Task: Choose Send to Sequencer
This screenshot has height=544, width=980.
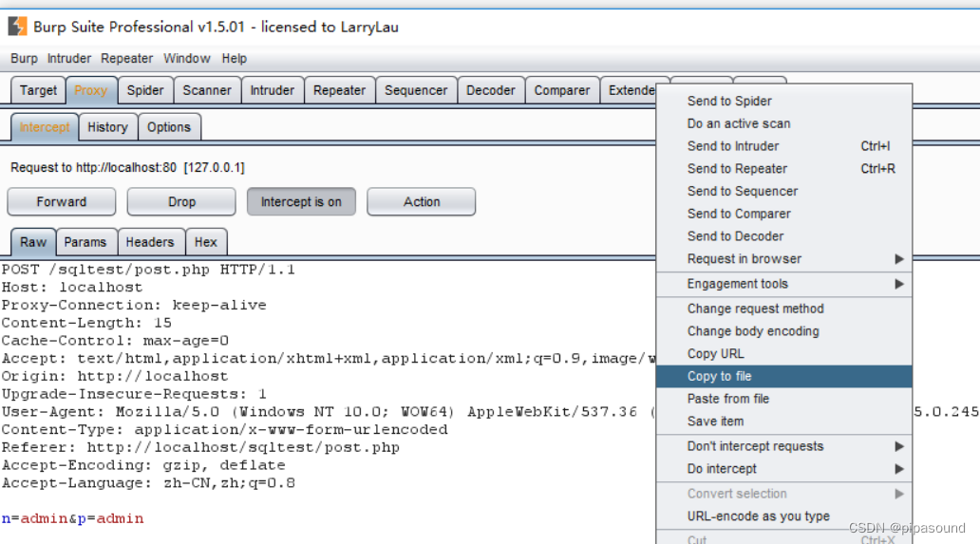Action: click(x=783, y=191)
